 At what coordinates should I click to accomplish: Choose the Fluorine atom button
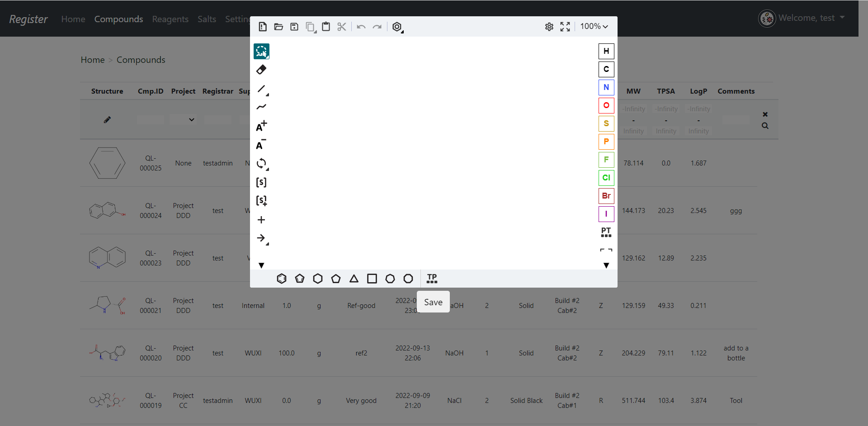pyautogui.click(x=606, y=160)
